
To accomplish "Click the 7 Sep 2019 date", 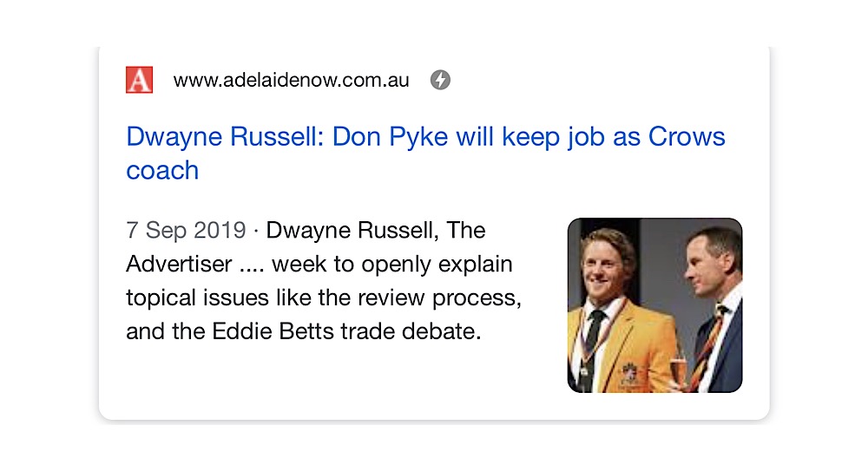I will coord(185,231).
